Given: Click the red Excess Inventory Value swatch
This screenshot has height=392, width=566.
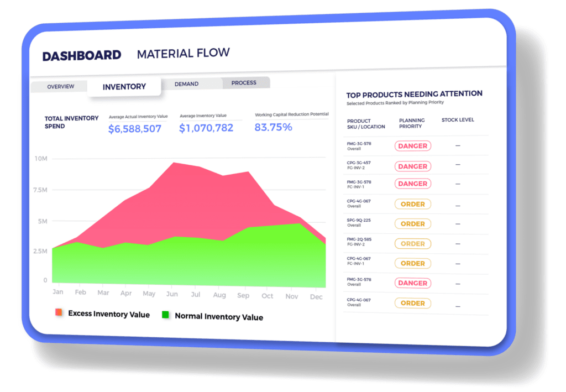Looking at the screenshot, I should coord(59,312).
